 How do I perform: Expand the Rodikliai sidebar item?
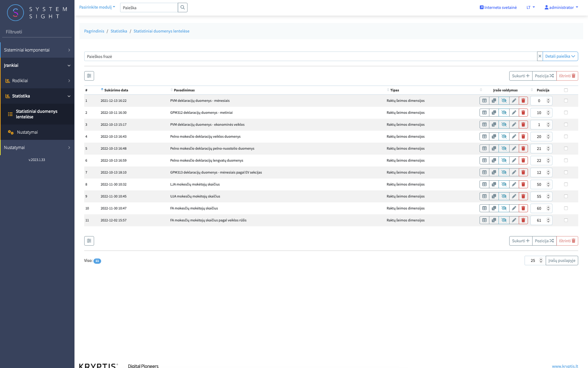tap(37, 81)
